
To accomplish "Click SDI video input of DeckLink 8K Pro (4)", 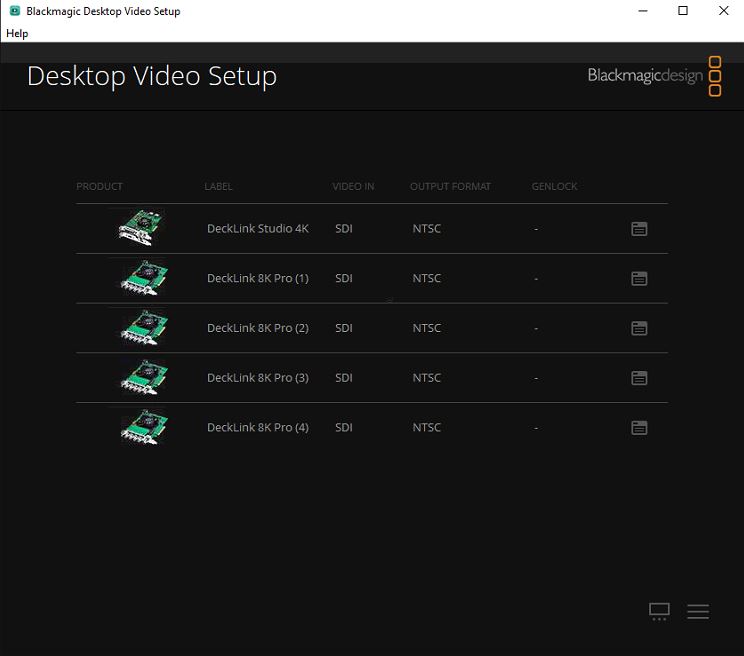I will pos(344,428).
